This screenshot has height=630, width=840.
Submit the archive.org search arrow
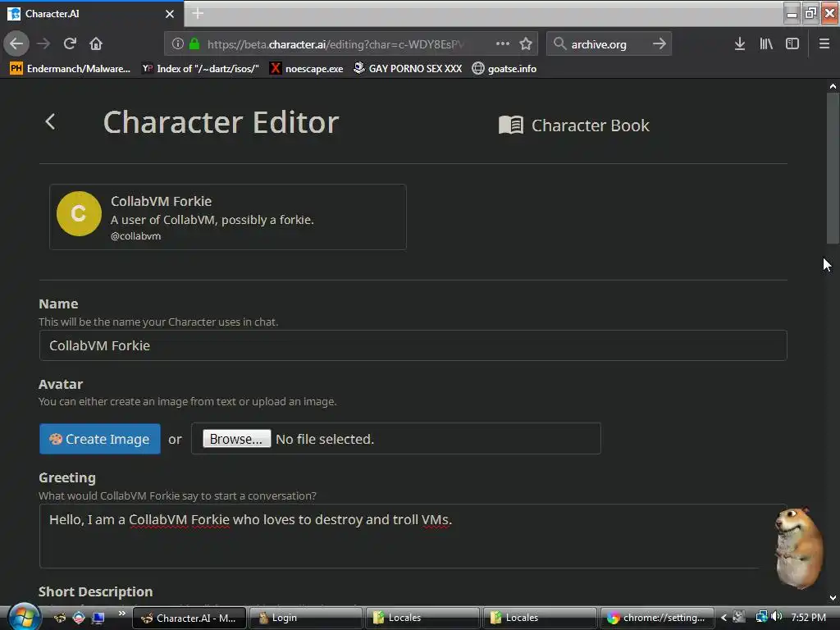(660, 43)
